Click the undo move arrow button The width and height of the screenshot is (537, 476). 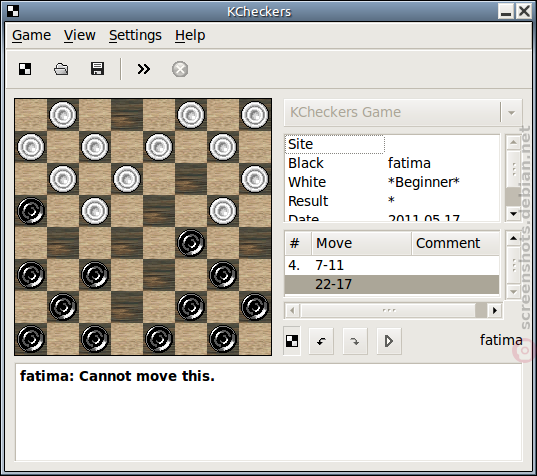321,341
